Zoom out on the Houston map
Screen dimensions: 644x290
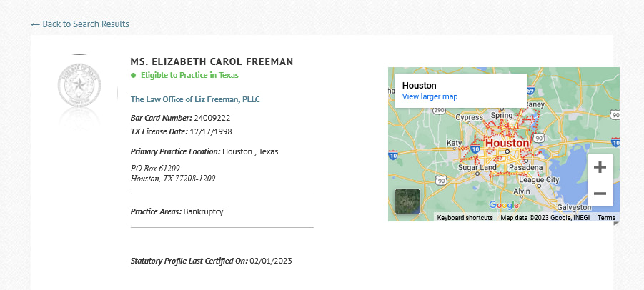coord(600,193)
